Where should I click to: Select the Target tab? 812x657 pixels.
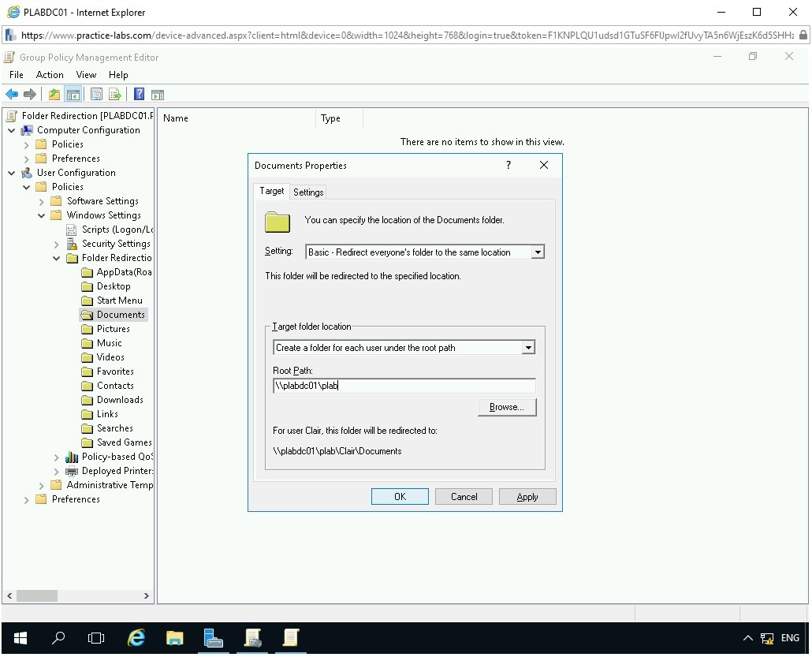click(x=271, y=191)
